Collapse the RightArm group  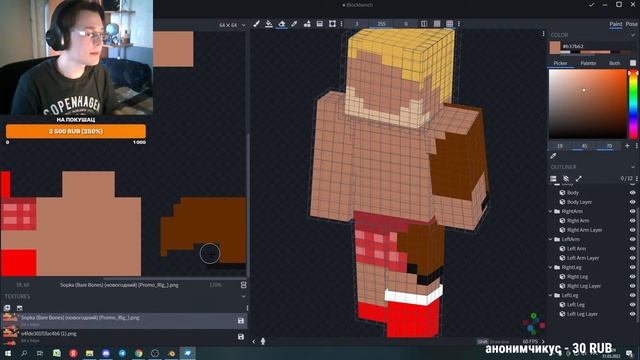click(551, 211)
